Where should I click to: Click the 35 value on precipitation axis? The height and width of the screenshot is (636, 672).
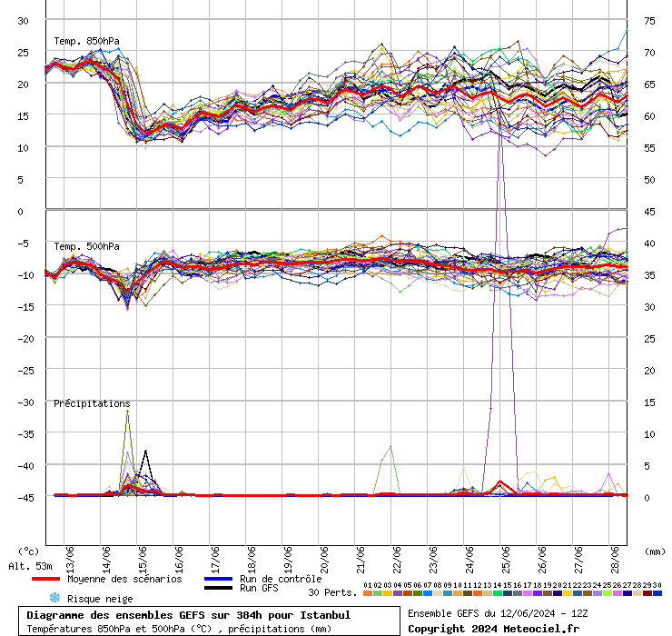pyautogui.click(x=649, y=275)
